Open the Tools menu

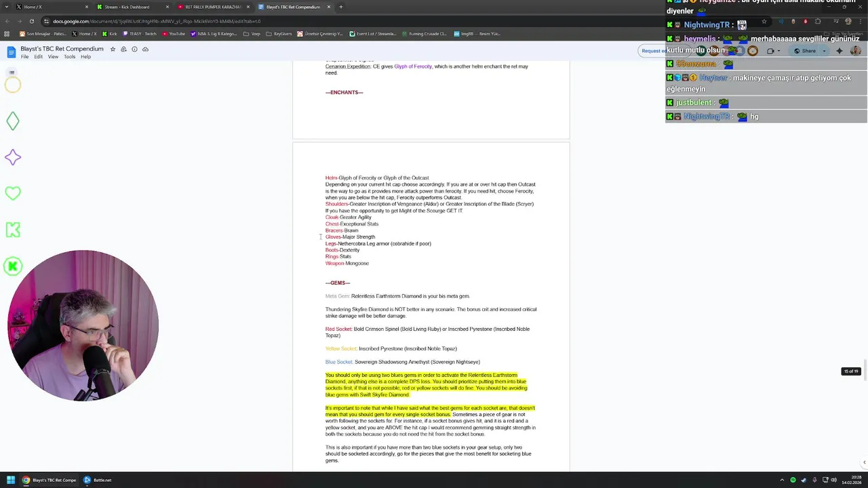pyautogui.click(x=69, y=57)
